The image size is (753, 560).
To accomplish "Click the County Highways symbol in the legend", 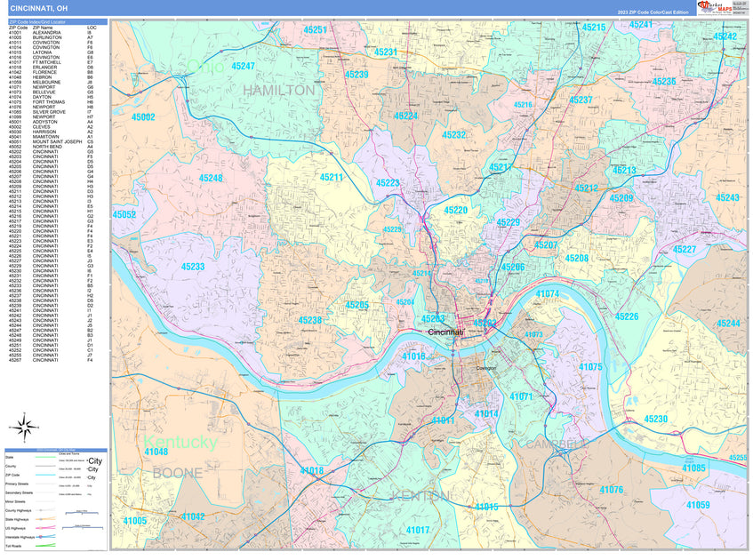I will point(40,510).
